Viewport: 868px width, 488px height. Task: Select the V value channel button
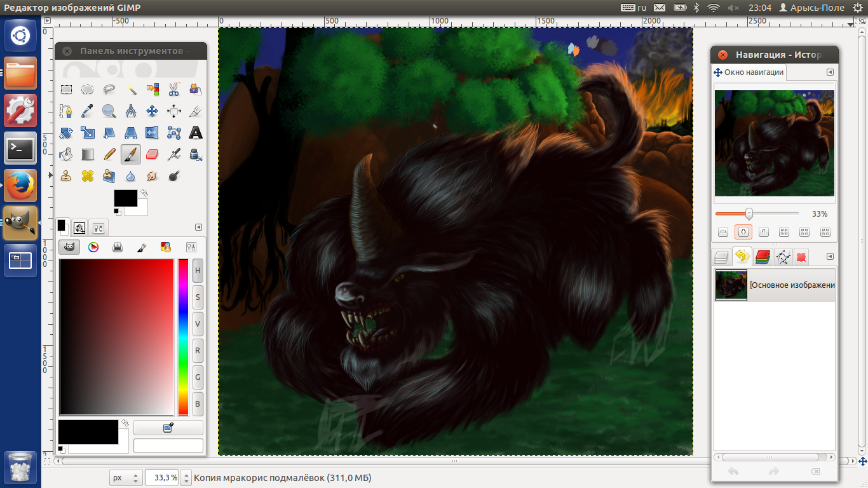[x=198, y=323]
